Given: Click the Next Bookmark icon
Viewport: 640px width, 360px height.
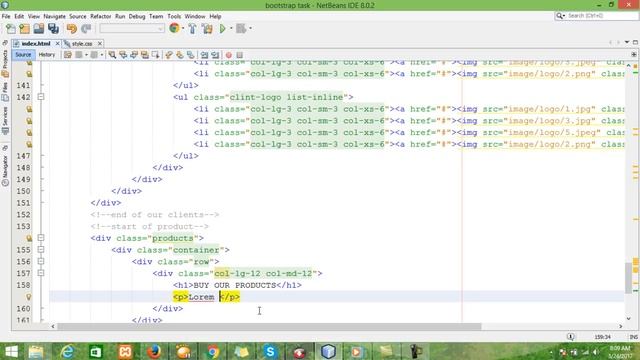Looking at the screenshot, I should click(x=180, y=55).
